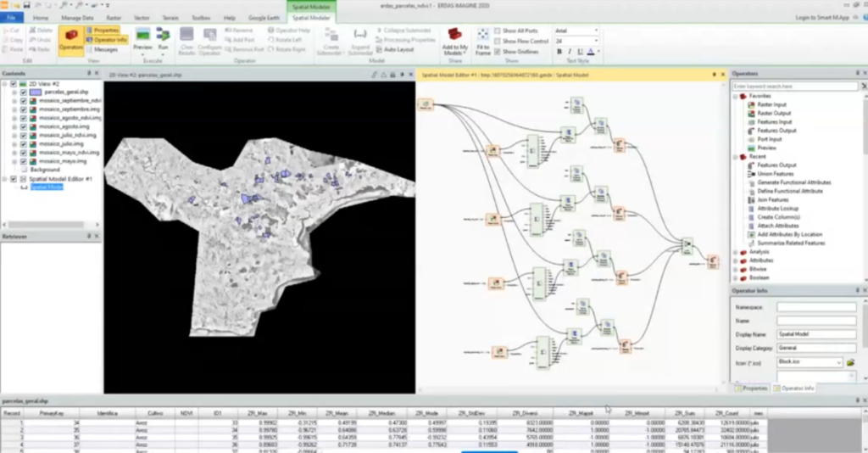Toggle the Show Gridlines checkbox
Screen dimensions: 868x453
click(x=497, y=51)
